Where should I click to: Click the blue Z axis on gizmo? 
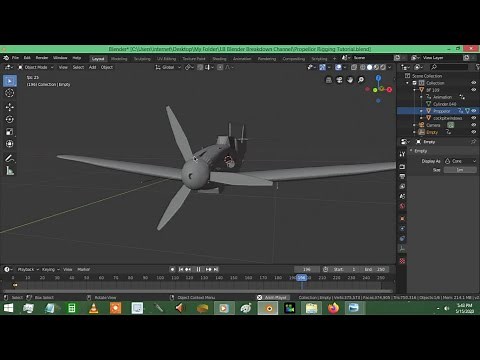tap(378, 78)
